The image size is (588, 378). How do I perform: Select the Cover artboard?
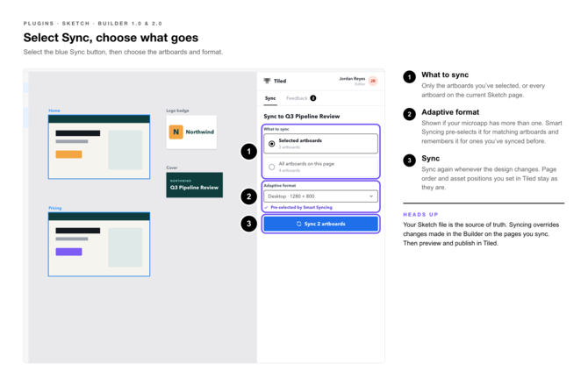tap(194, 185)
